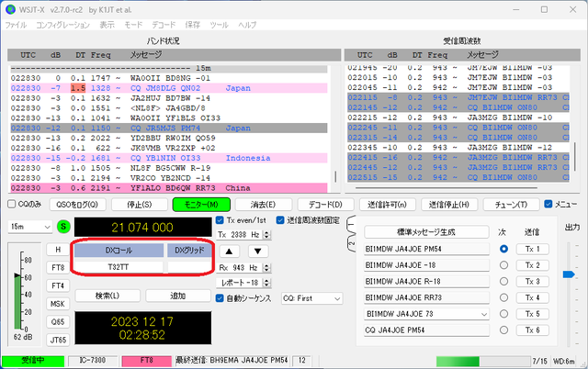This screenshot has height=369, width=588.
Task: Toggle Tx even/1st checkbox
Action: pyautogui.click(x=220, y=220)
